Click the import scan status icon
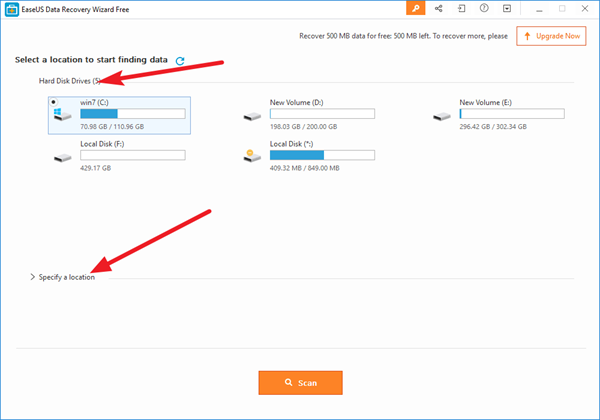This screenshot has width=600, height=420. (462, 8)
